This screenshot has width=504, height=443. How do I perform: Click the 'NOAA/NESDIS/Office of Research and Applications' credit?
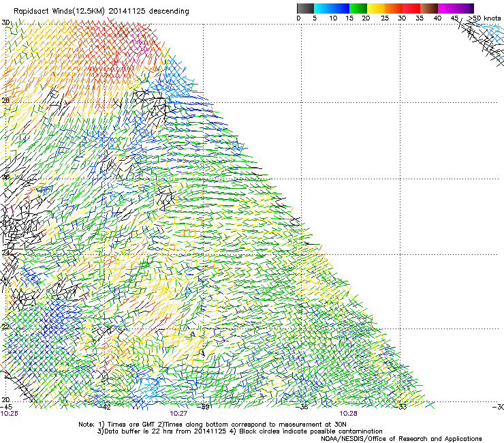pyautogui.click(x=401, y=439)
